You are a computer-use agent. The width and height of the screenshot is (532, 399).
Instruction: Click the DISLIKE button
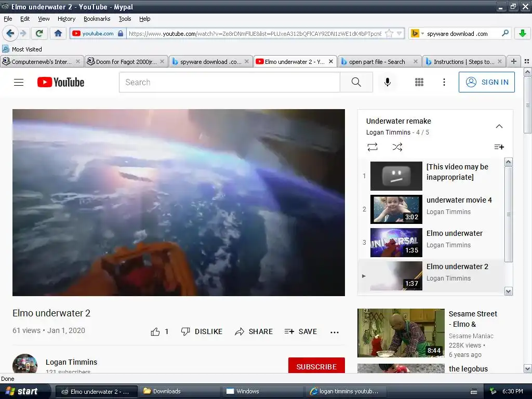pyautogui.click(x=202, y=331)
